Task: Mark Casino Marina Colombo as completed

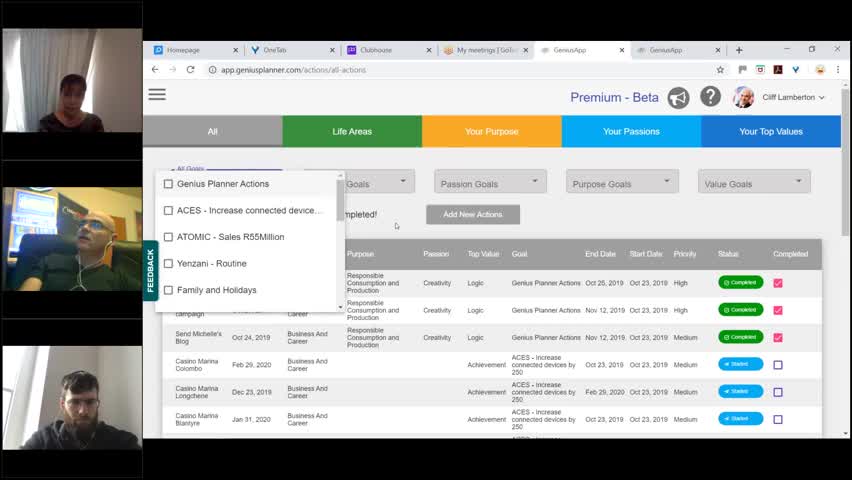Action: (x=778, y=365)
